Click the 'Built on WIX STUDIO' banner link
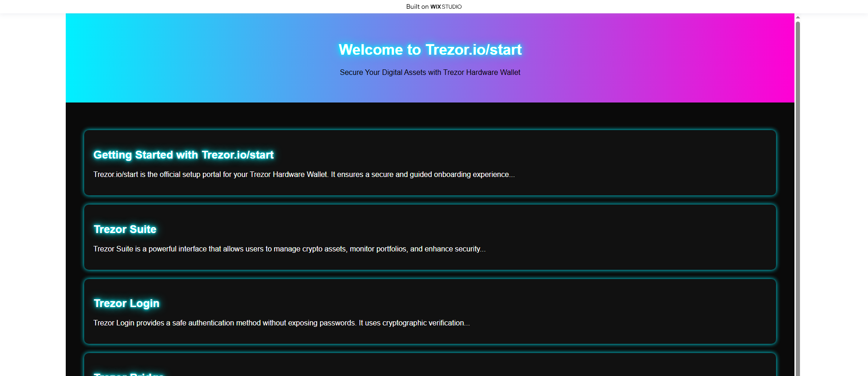The image size is (868, 376). point(434,6)
